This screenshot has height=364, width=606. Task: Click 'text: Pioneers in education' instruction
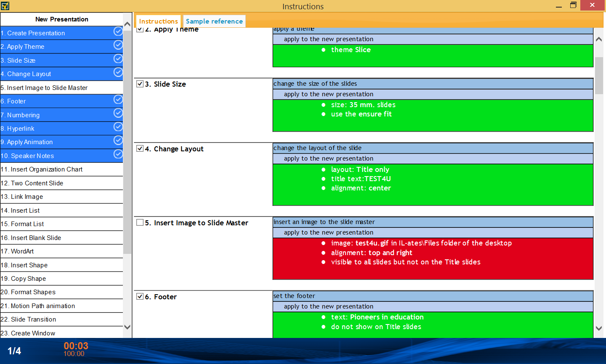click(x=377, y=317)
